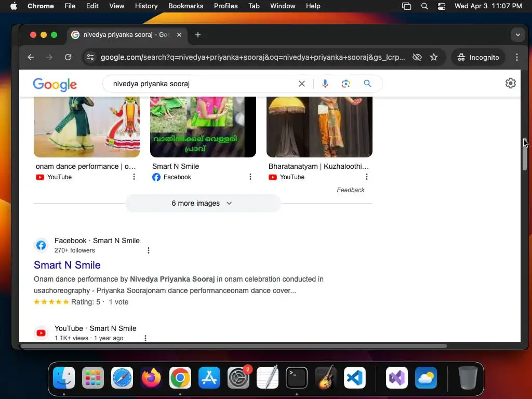532x399 pixels.
Task: Open more options for YouTube result
Action: click(x=145, y=338)
